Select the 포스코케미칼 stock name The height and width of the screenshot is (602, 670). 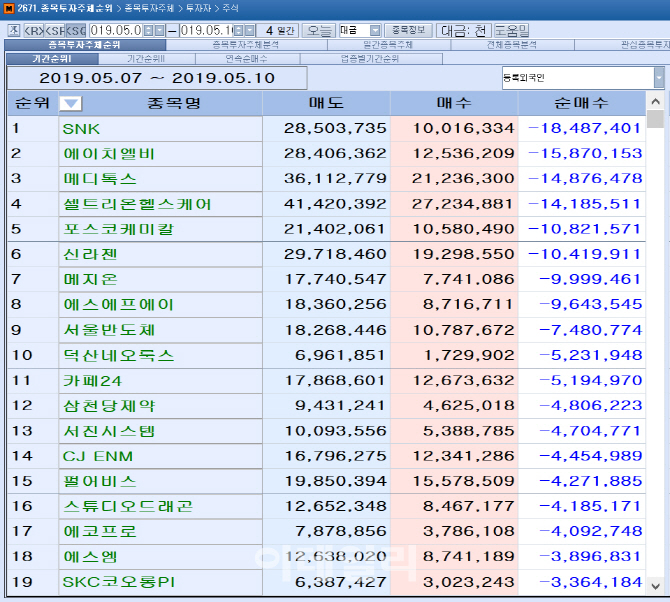118,229
